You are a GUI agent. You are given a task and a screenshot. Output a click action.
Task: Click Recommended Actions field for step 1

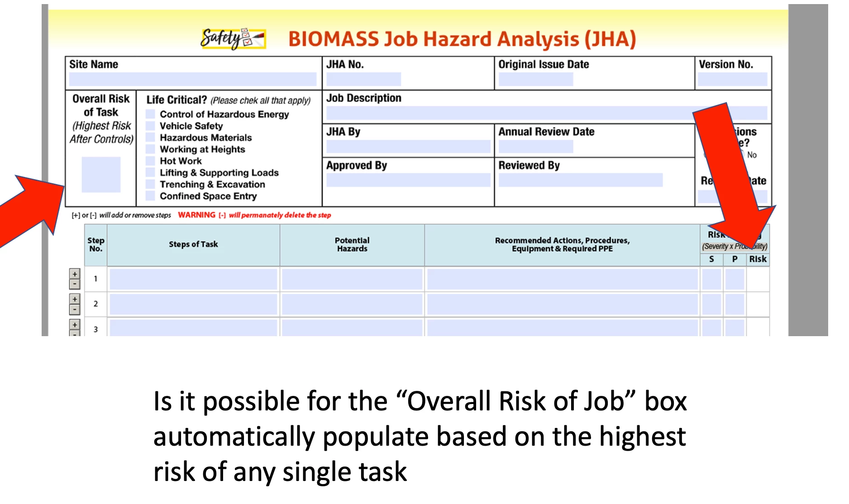point(562,279)
